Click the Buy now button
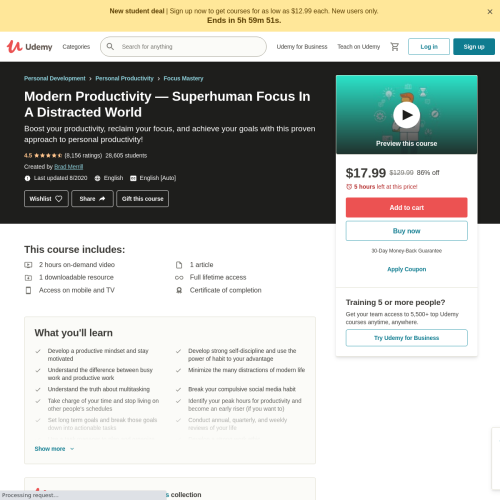Screen dimensions: 500x500 tap(406, 231)
